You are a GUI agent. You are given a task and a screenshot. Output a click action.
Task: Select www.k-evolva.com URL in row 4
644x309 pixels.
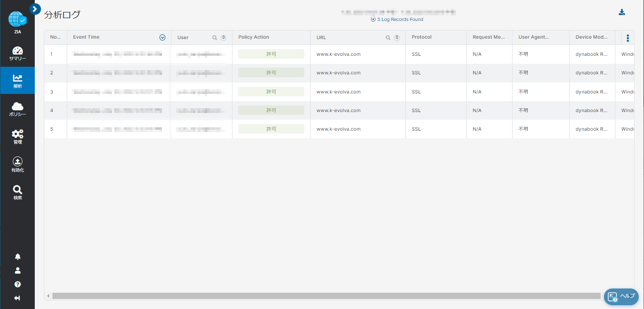pos(338,110)
